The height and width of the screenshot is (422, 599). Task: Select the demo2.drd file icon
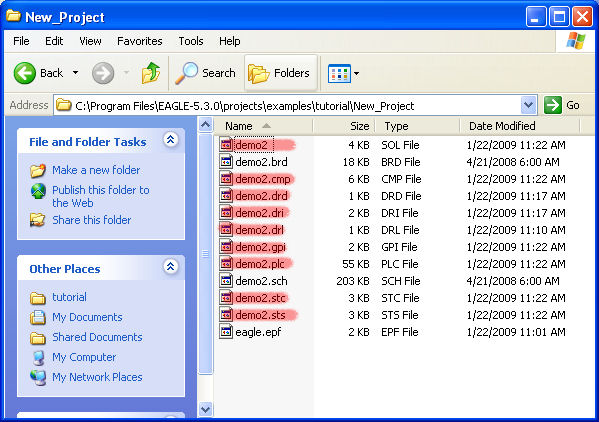pyautogui.click(x=226, y=196)
